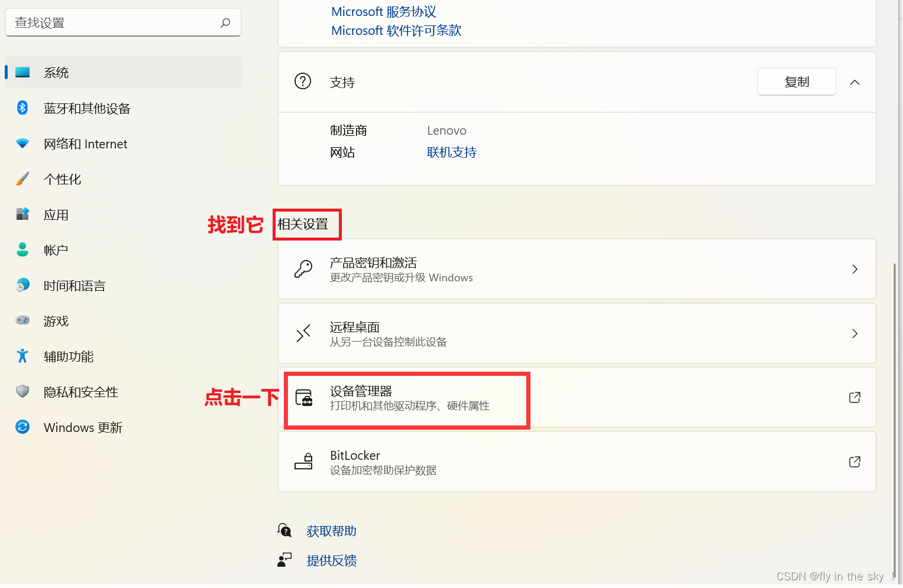The height and width of the screenshot is (588, 903).
Task: Click the 制造商 label
Action: 348,131
